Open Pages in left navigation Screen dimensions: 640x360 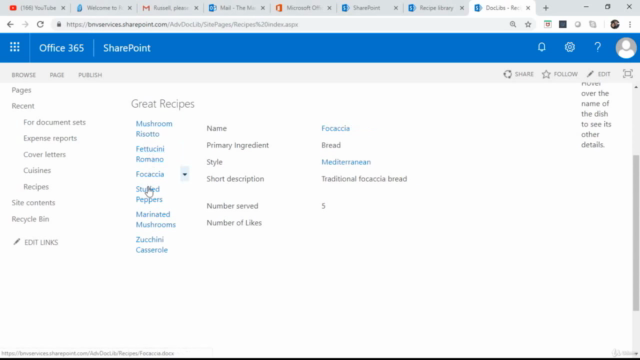(21, 90)
